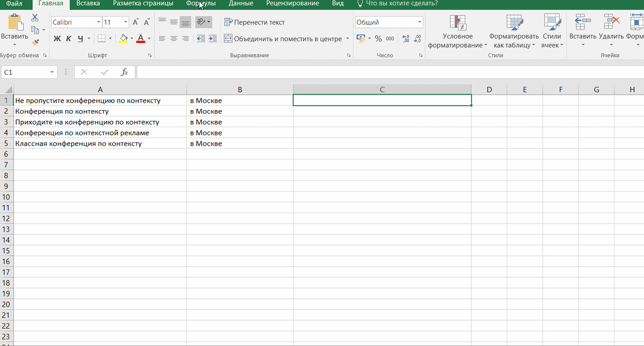Select cell 'Конференция по контекстной рекламе'
This screenshot has width=644, height=346.
(x=100, y=133)
